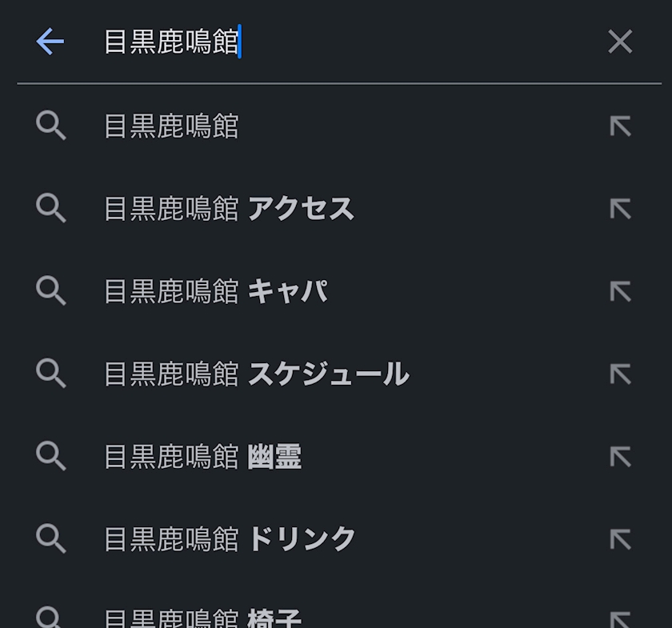
Task: Tap the magnifier icon beside 幽霊
Action: coord(51,457)
